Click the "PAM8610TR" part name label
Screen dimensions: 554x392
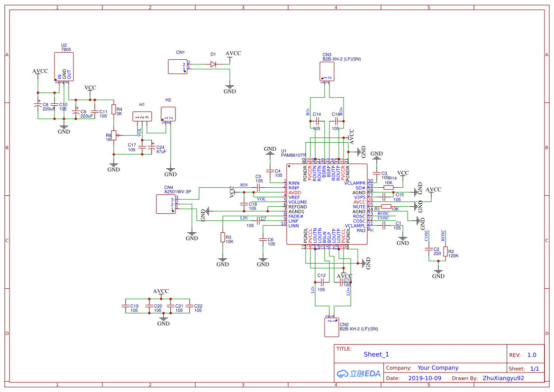(x=294, y=155)
